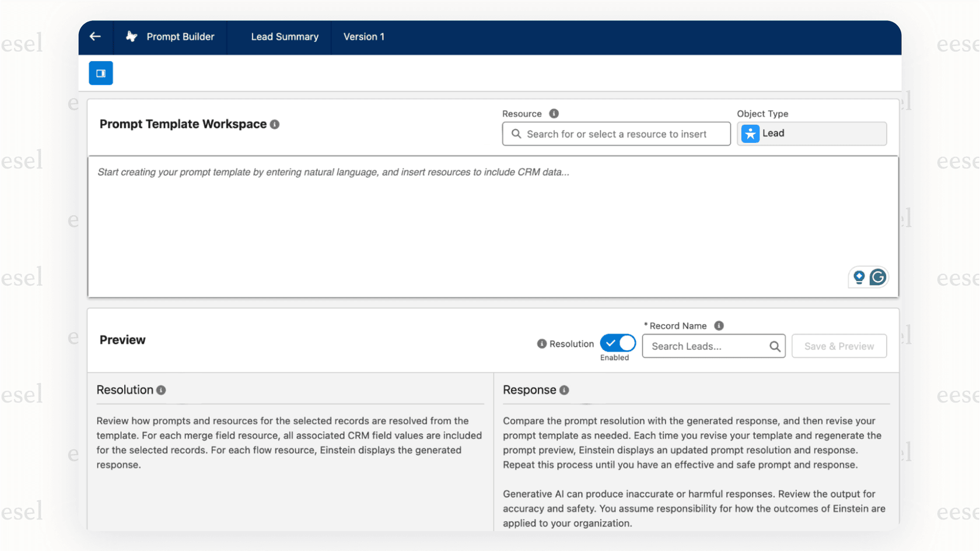Click the Einstein lightbulb icon in the workspace

tap(859, 277)
